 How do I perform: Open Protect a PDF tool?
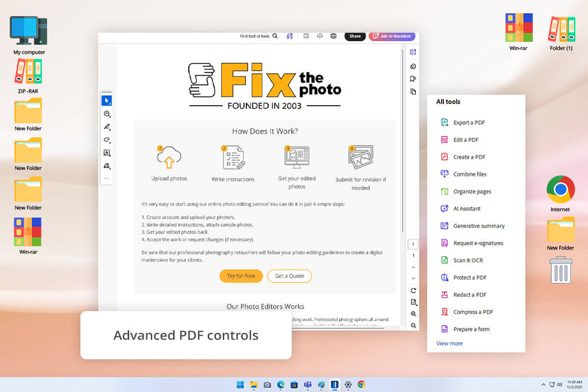[x=463, y=278]
